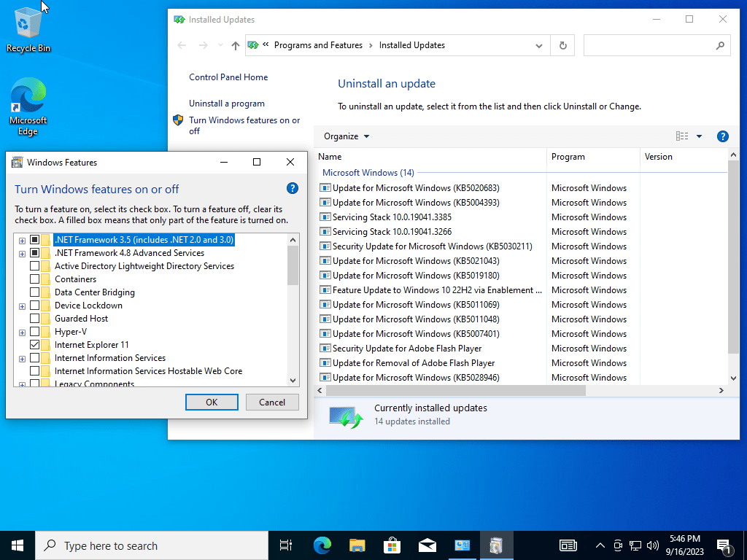The width and height of the screenshot is (747, 560).
Task: Open File Explorer from taskbar
Action: tap(357, 545)
